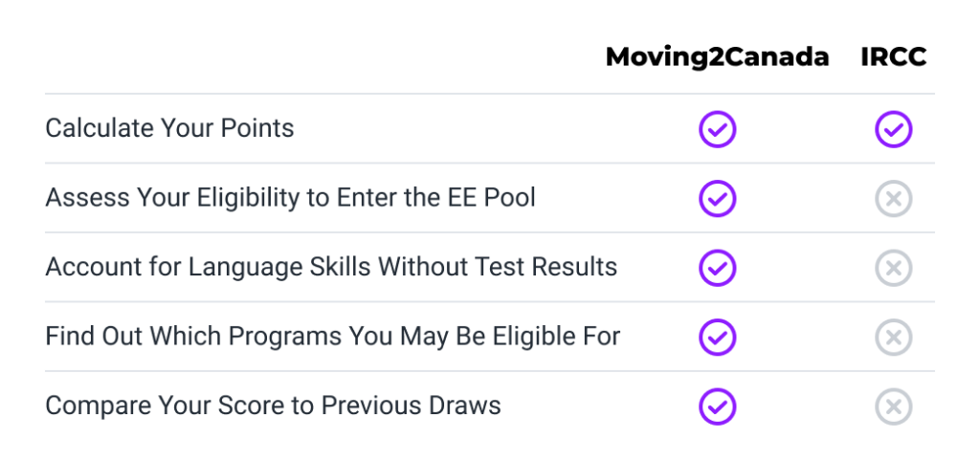Click Moving2Canada checkmark for Assess Your Eligibility
980x461 pixels.
tap(717, 199)
